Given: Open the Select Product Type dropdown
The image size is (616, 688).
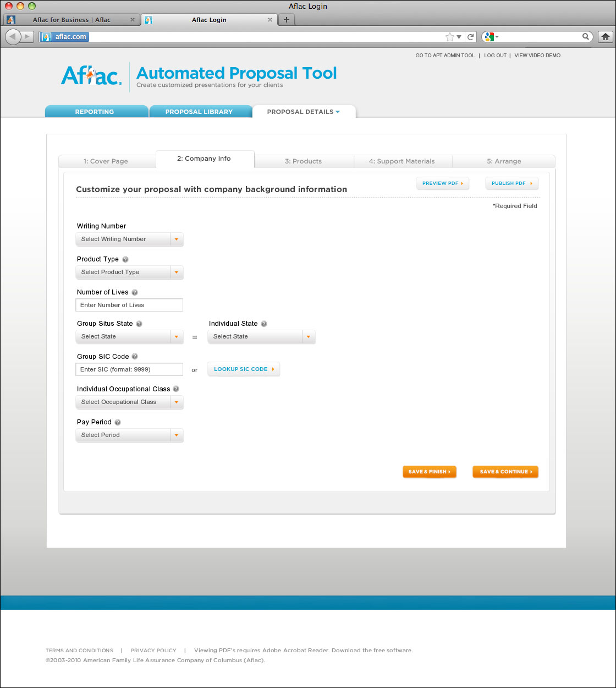Looking at the screenshot, I should [130, 272].
